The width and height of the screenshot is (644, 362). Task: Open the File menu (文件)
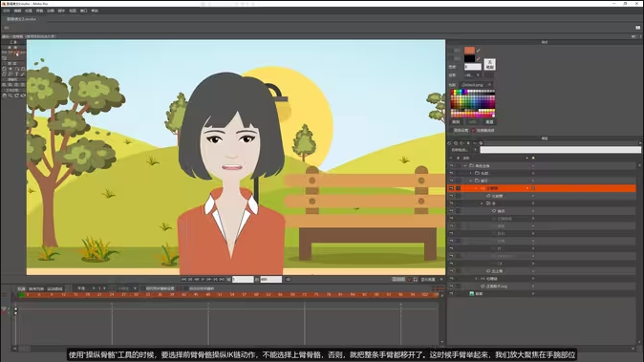pyautogui.click(x=6, y=11)
